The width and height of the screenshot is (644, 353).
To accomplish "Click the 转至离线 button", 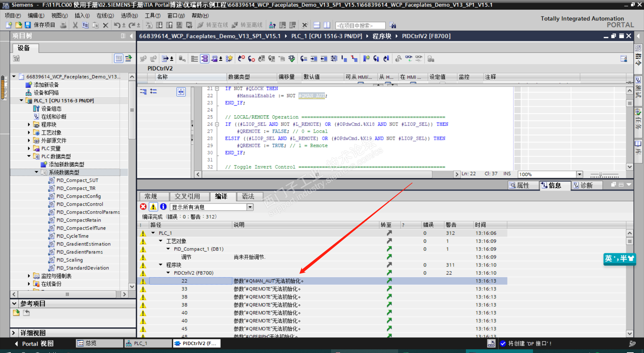I will point(247,25).
